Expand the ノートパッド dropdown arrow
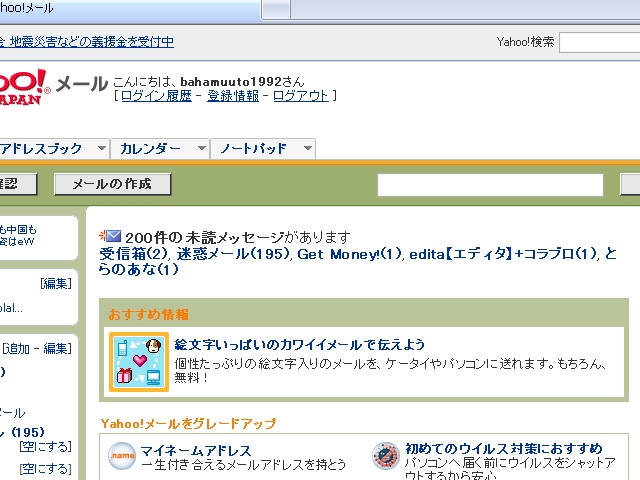This screenshot has height=480, width=640. (308, 148)
